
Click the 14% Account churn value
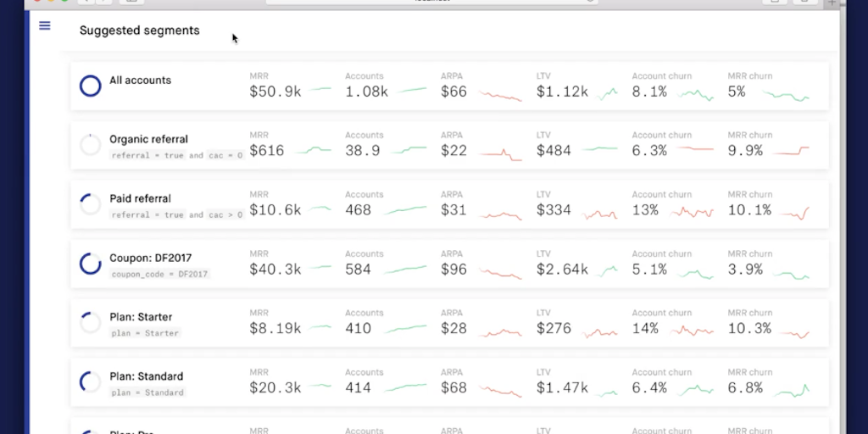tap(645, 329)
